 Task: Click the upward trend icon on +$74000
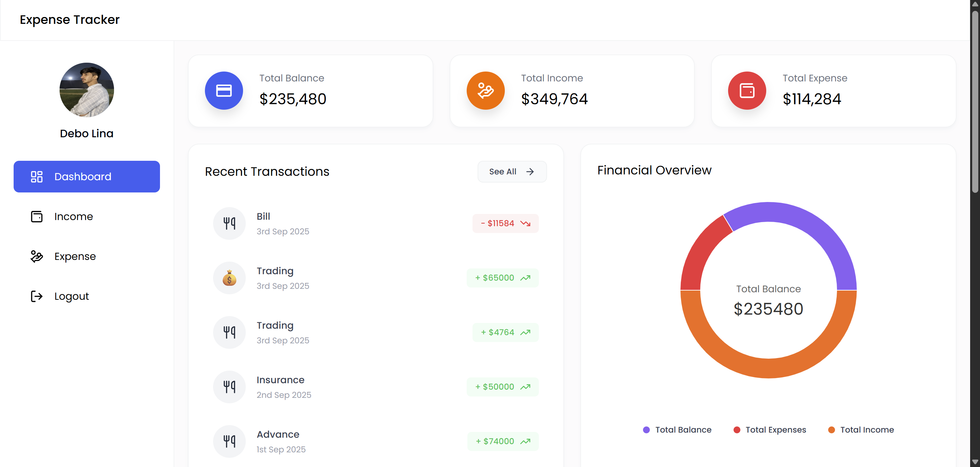click(x=525, y=441)
